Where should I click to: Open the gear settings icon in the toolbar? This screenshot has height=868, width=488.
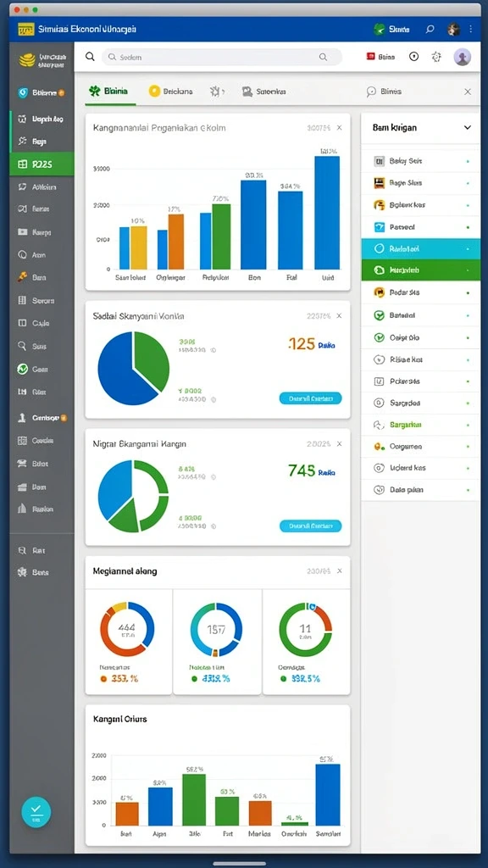pos(436,57)
